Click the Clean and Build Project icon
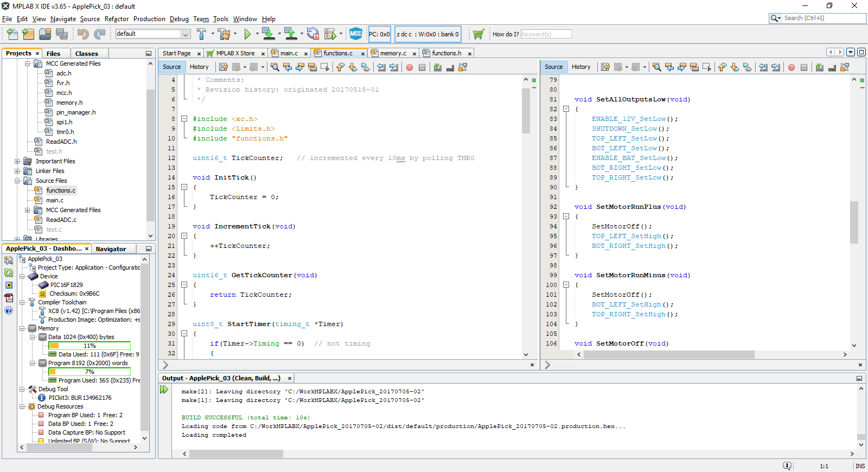The image size is (868, 472). tap(224, 34)
